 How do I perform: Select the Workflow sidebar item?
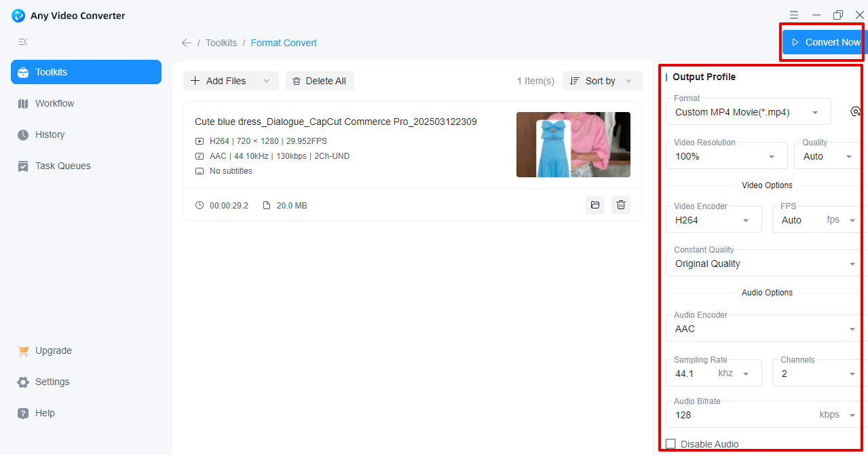click(54, 103)
